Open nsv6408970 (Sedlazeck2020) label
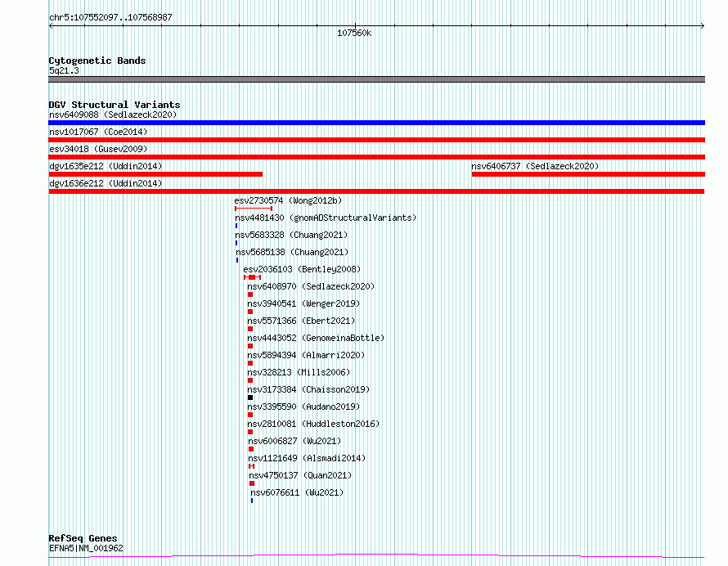This screenshot has height=566, width=728. (311, 286)
